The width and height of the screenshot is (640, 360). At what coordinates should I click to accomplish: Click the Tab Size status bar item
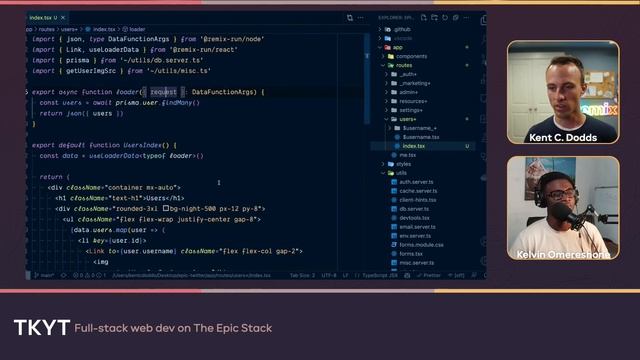(x=302, y=276)
